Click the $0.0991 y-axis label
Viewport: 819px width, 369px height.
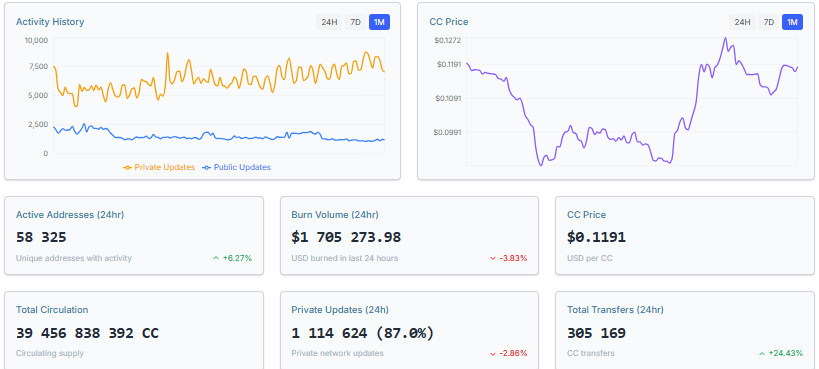pyautogui.click(x=448, y=132)
